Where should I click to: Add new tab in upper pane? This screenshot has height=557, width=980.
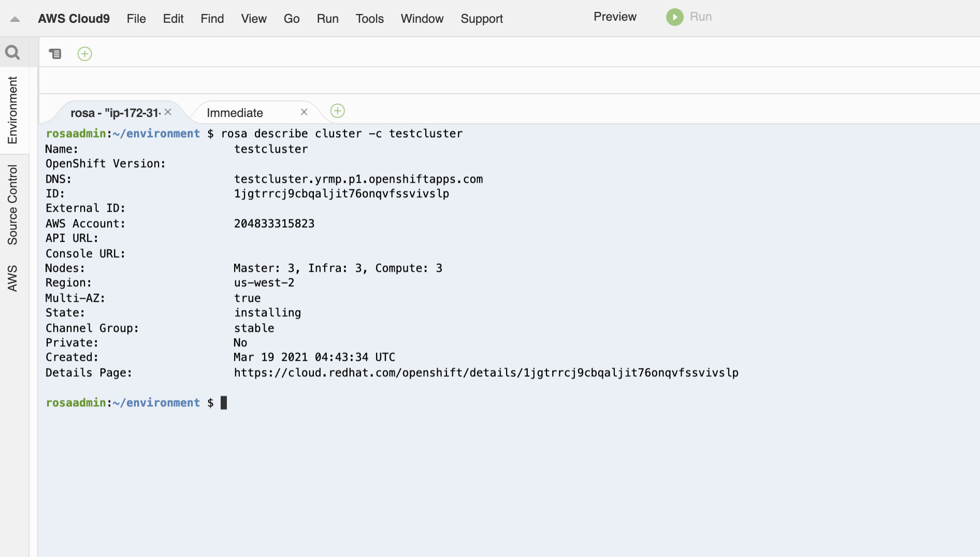(84, 53)
